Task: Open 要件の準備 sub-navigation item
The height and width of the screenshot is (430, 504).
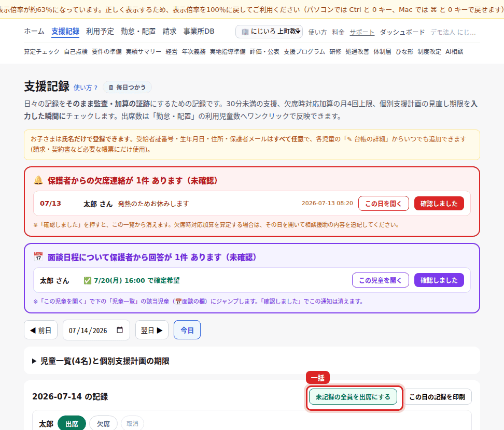Action: (107, 52)
